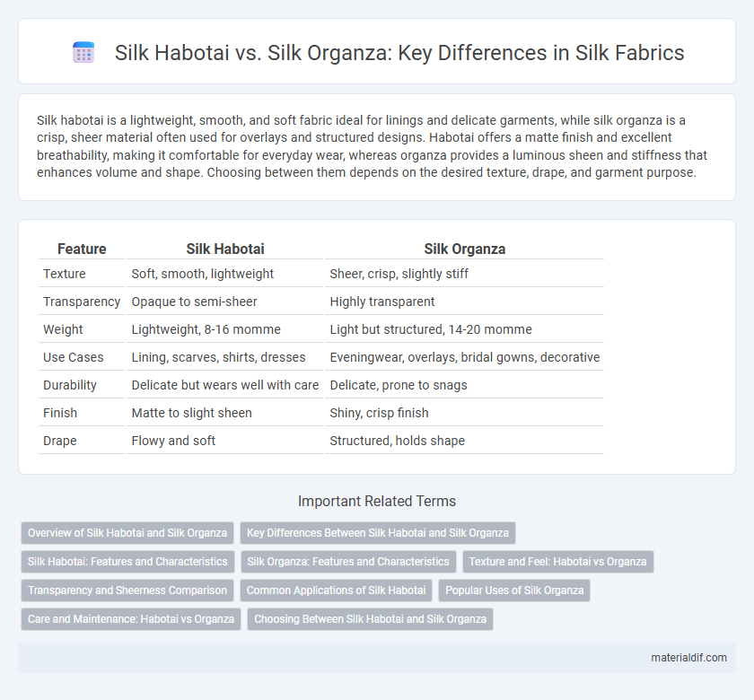Click cell 'Lining, scarves, shirts, dresses'

coord(225,357)
